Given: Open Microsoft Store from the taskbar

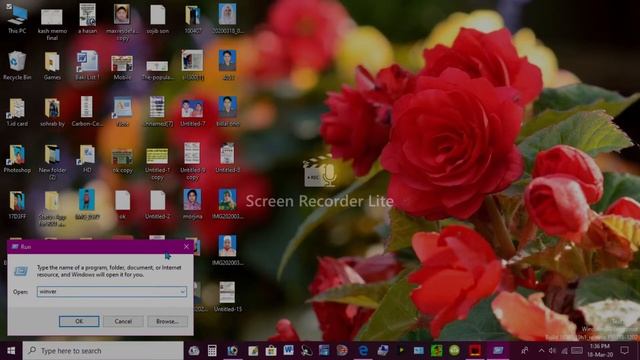Looking at the screenshot, I should (271, 351).
